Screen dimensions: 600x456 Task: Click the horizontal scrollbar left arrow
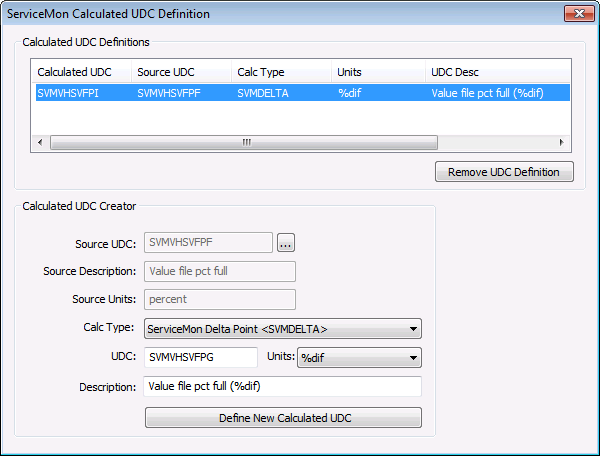(40, 143)
